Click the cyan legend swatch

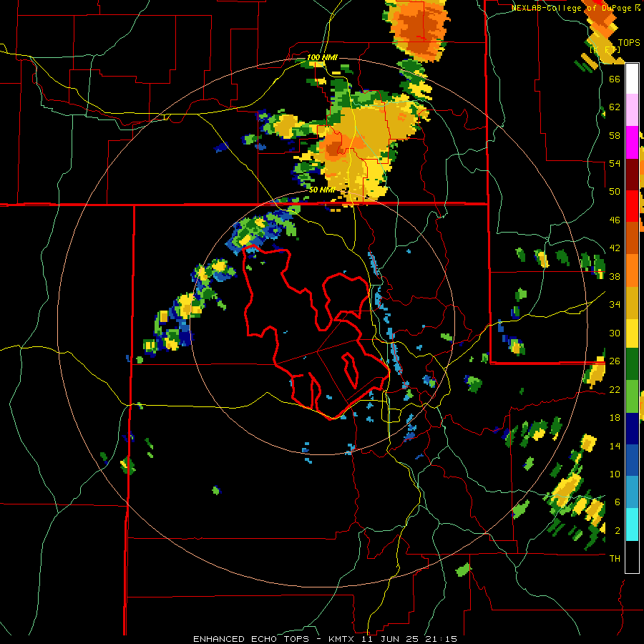[x=632, y=524]
